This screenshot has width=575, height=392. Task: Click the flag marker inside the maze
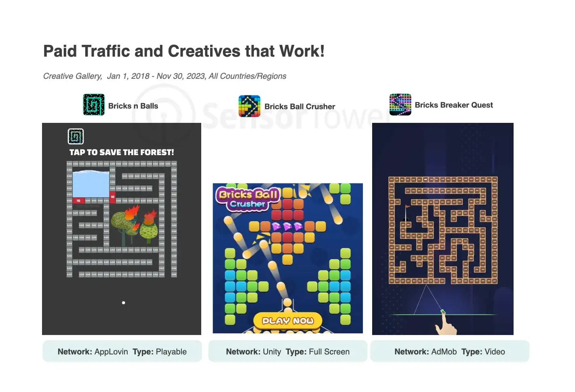(x=407, y=212)
